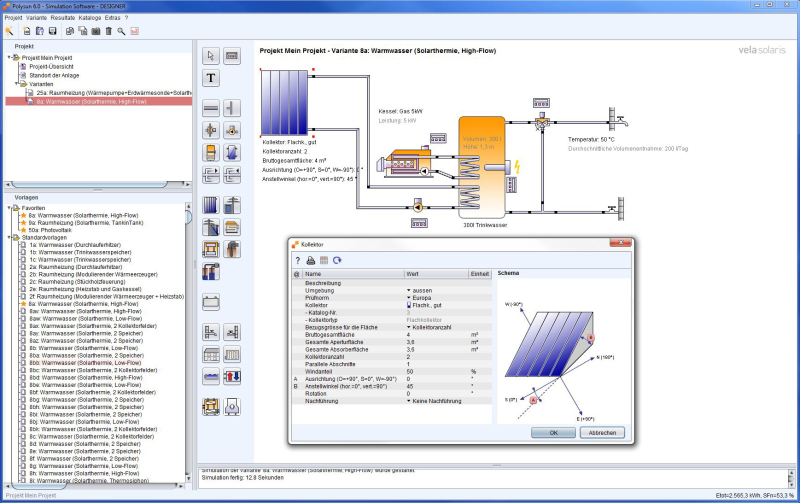The image size is (800, 503).
Task: Collapse the Projekt Mein Projekt tree node
Action: (9, 58)
